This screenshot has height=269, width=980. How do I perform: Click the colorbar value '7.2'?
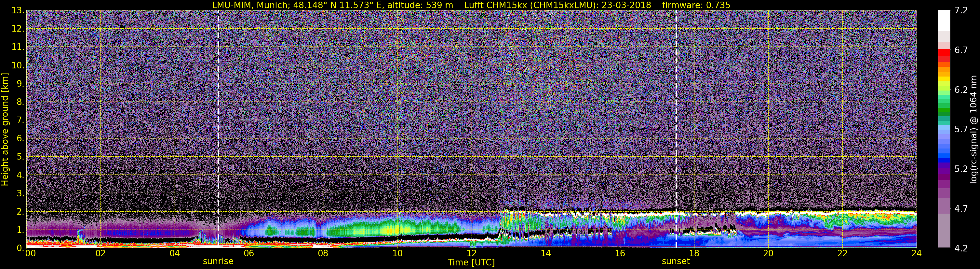tap(961, 10)
